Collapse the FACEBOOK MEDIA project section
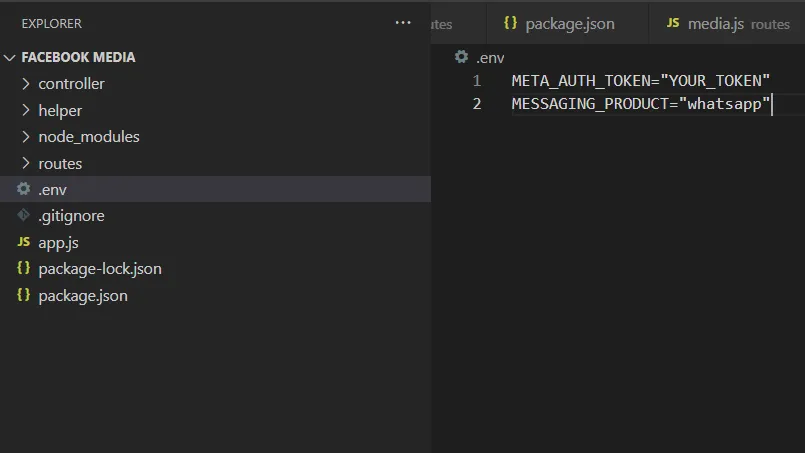Image resolution: width=805 pixels, height=453 pixels. pos(10,57)
